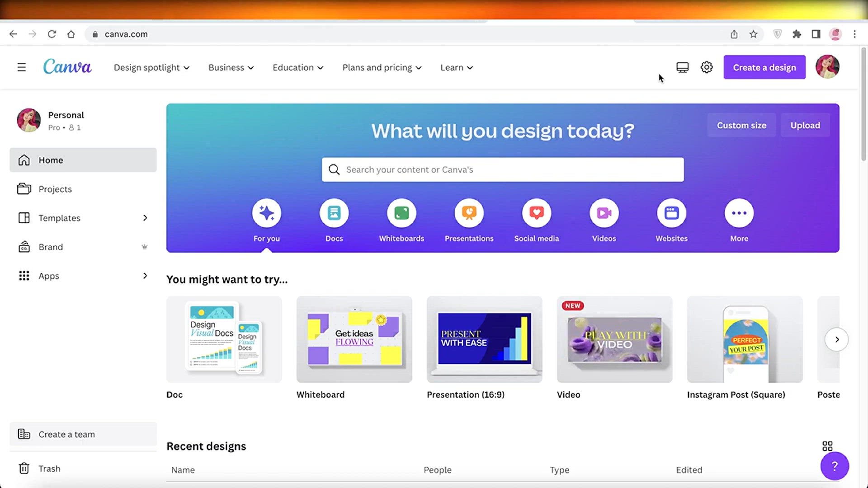Open the hamburger menu next to Canva logo
Viewport: 868px width, 488px height.
click(x=21, y=67)
